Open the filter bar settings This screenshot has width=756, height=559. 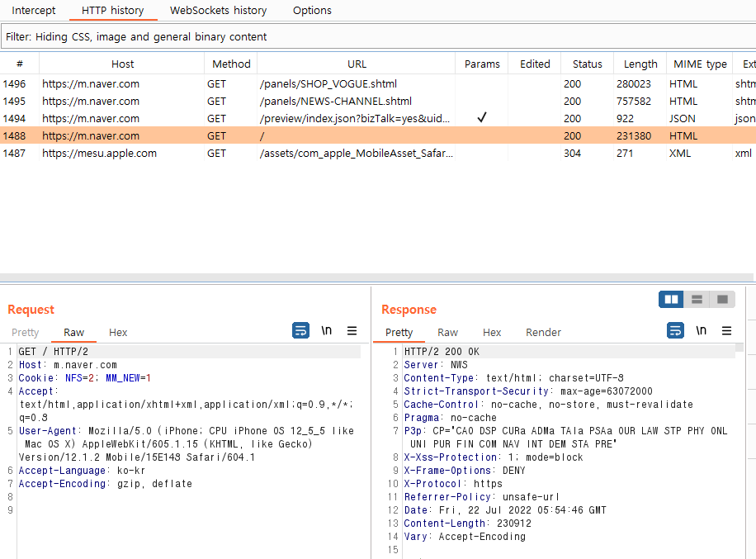(378, 36)
